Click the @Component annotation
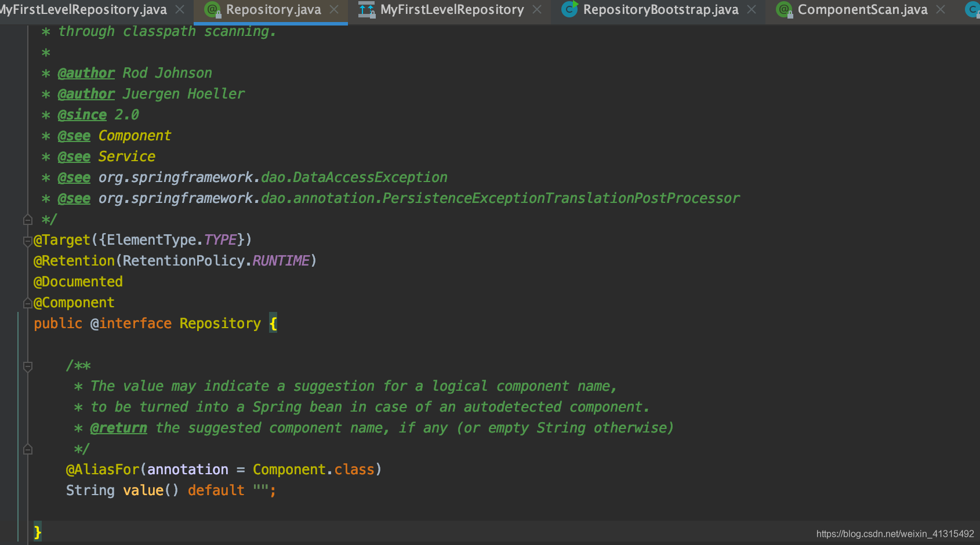Screen dimensions: 980x545 (74, 303)
